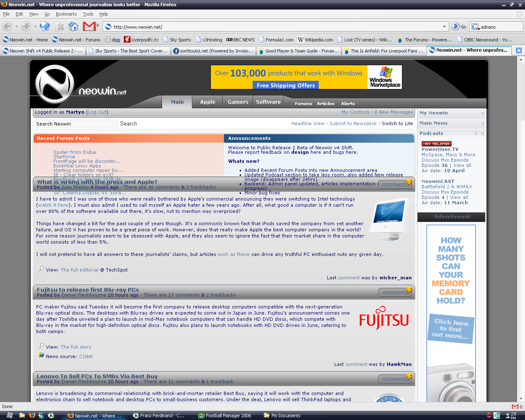Viewport: 525px width, 420px height.
Task: Click the browser Forward arrow button
Action: pyautogui.click(x=25, y=27)
